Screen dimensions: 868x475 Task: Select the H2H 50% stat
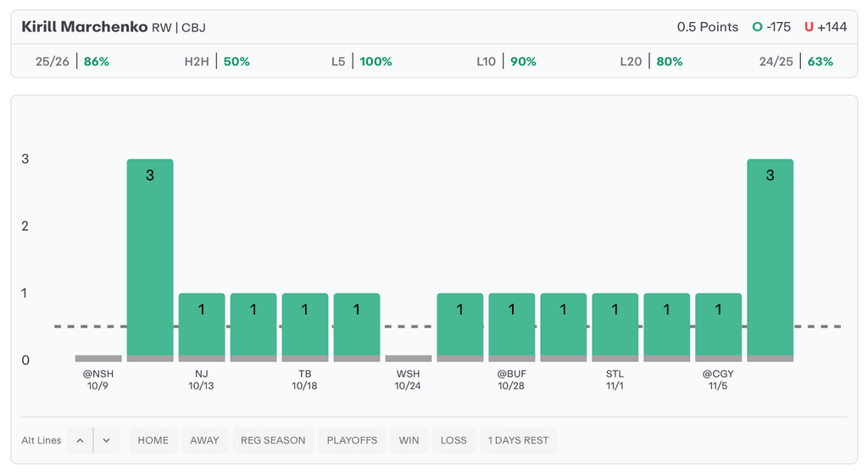[217, 61]
